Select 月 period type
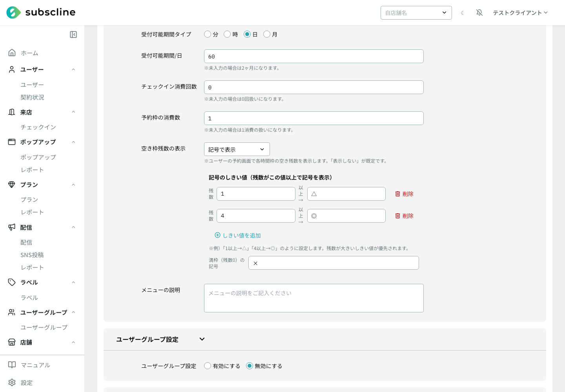Viewport: 565px width, 392px height. pyautogui.click(x=267, y=34)
